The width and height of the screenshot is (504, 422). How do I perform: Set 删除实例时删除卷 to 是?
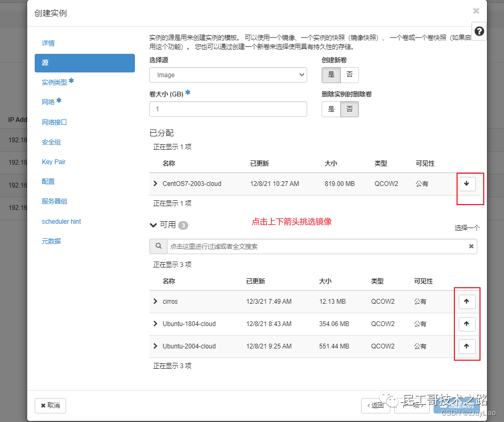tap(331, 109)
